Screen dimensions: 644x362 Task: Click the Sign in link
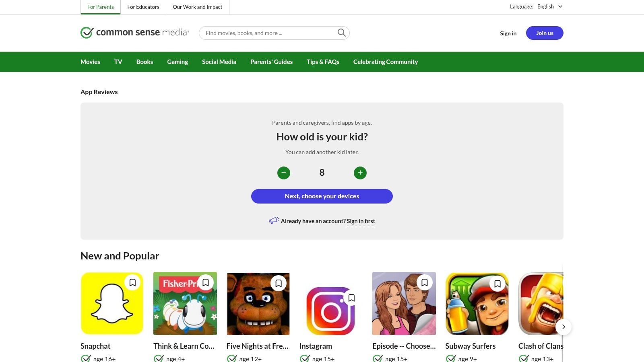(x=508, y=33)
